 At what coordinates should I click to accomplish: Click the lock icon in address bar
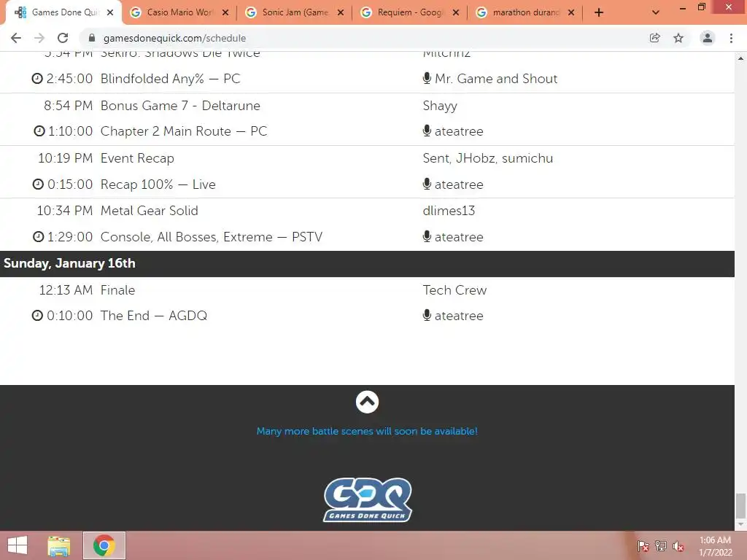coord(92,38)
